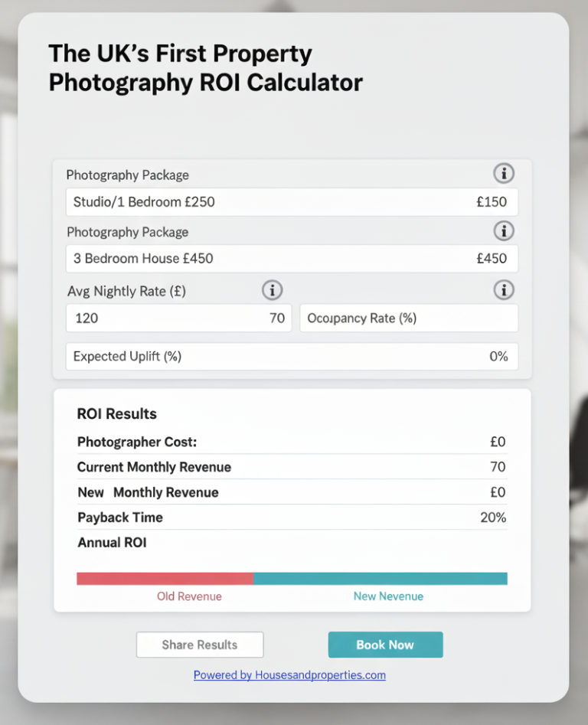This screenshot has width=588, height=725.
Task: Click info icon next to Avg Nightly Rate
Action: click(x=272, y=290)
